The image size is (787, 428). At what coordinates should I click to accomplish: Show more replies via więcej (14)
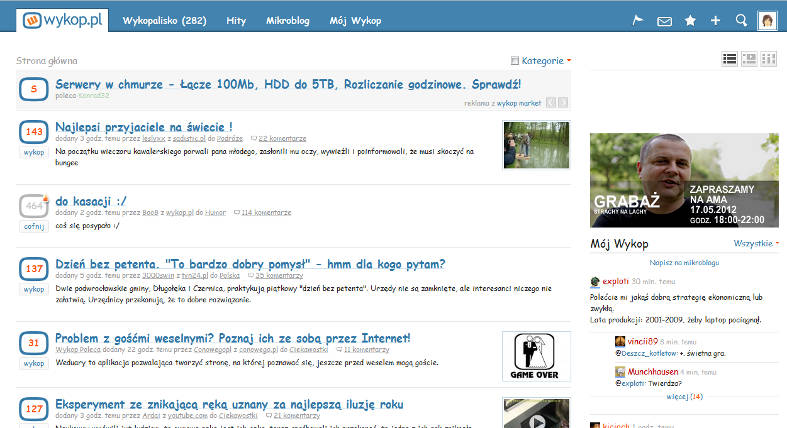click(x=685, y=397)
